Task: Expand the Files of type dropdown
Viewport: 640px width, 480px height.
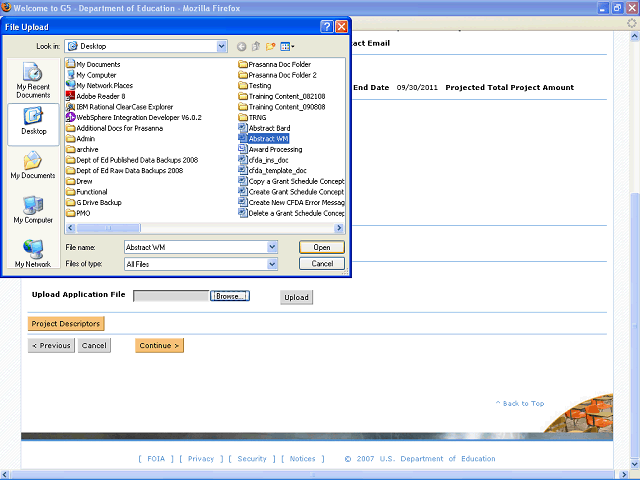Action: pyautogui.click(x=272, y=264)
